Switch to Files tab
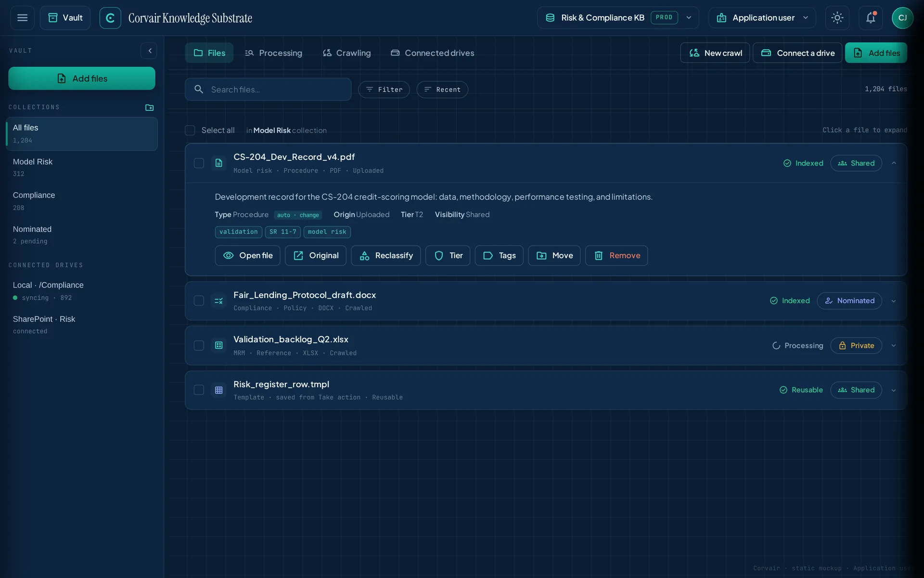 209,53
